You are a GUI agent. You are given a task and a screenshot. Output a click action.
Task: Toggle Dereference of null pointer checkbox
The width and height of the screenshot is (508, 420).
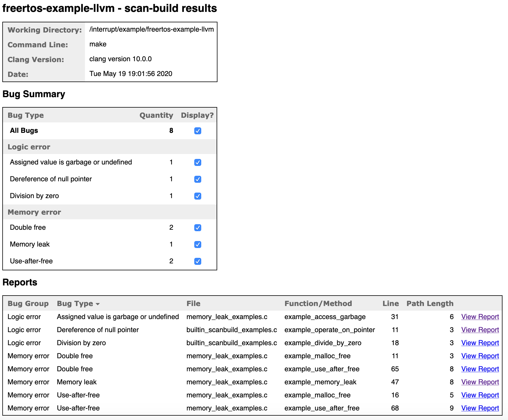click(197, 179)
